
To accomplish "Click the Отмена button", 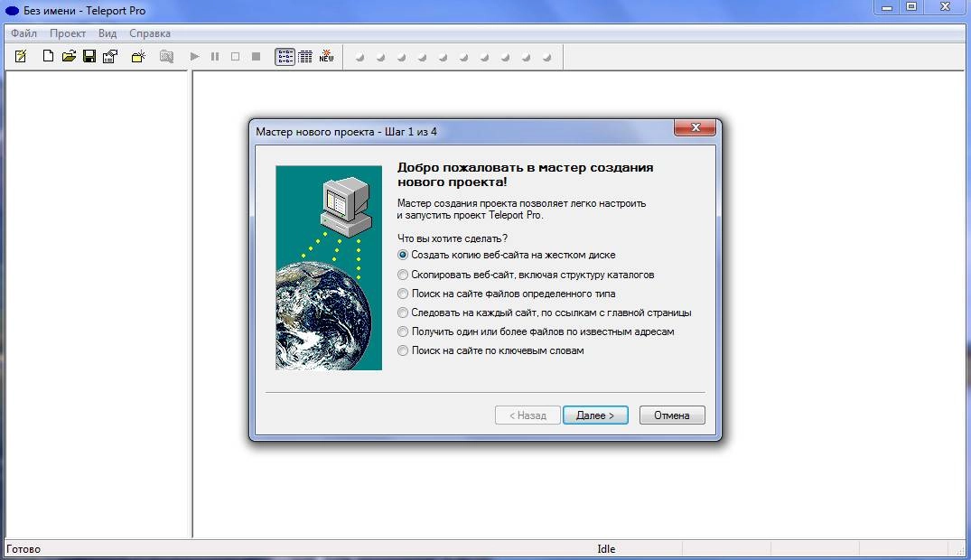I will coord(672,415).
